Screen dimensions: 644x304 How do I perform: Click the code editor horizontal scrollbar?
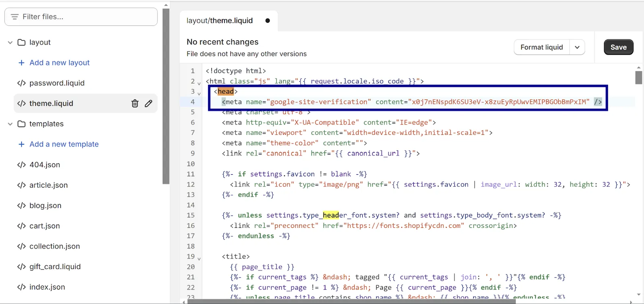pyautogui.click(x=351, y=302)
